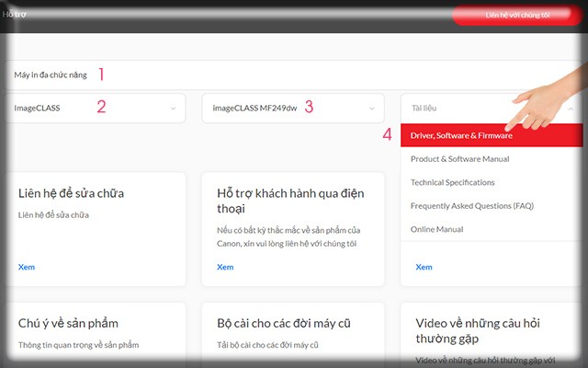Click the chevron arrow in the ImageCLASS dropdown
Screen dimensions: 588x368
[173, 109]
